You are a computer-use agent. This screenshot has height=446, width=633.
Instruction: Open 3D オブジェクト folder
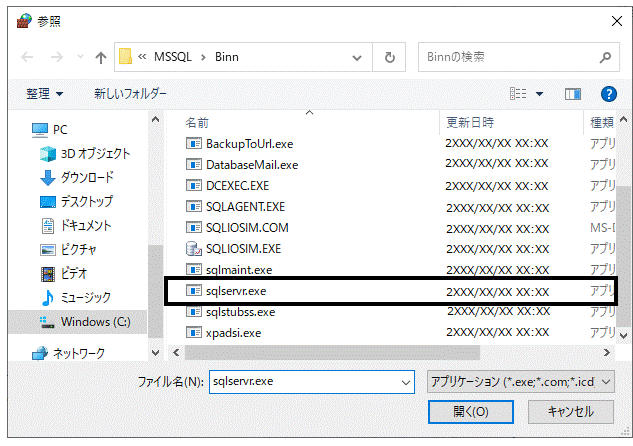click(x=85, y=153)
